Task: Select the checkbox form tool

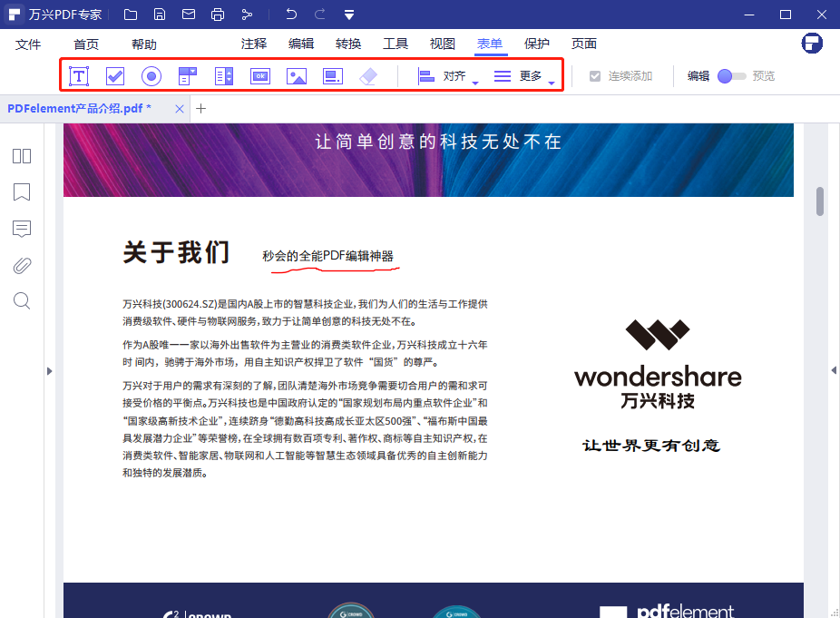Action: click(x=115, y=76)
